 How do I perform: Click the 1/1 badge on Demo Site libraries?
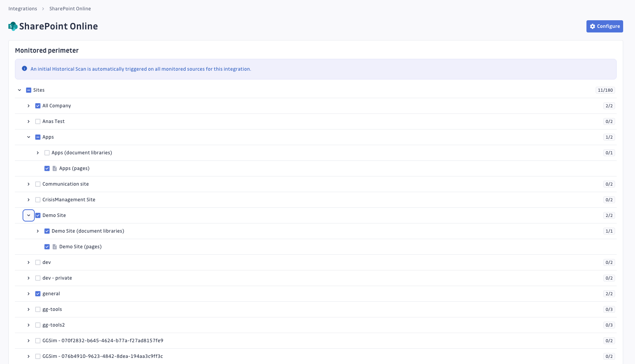click(609, 231)
